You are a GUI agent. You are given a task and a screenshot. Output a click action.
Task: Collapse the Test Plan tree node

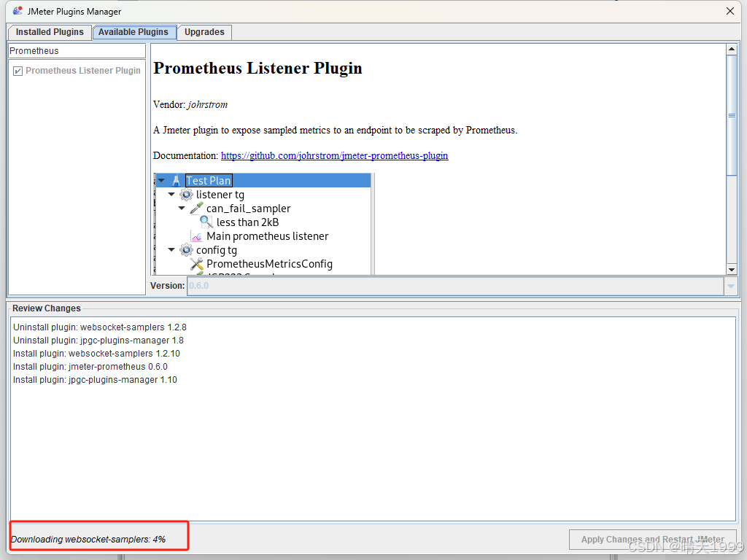(161, 180)
